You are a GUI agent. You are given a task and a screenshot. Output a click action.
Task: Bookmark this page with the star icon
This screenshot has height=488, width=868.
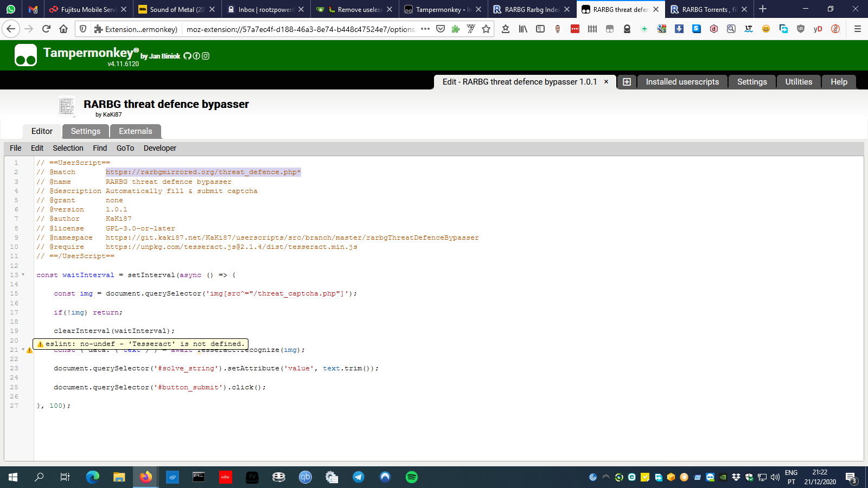(486, 29)
